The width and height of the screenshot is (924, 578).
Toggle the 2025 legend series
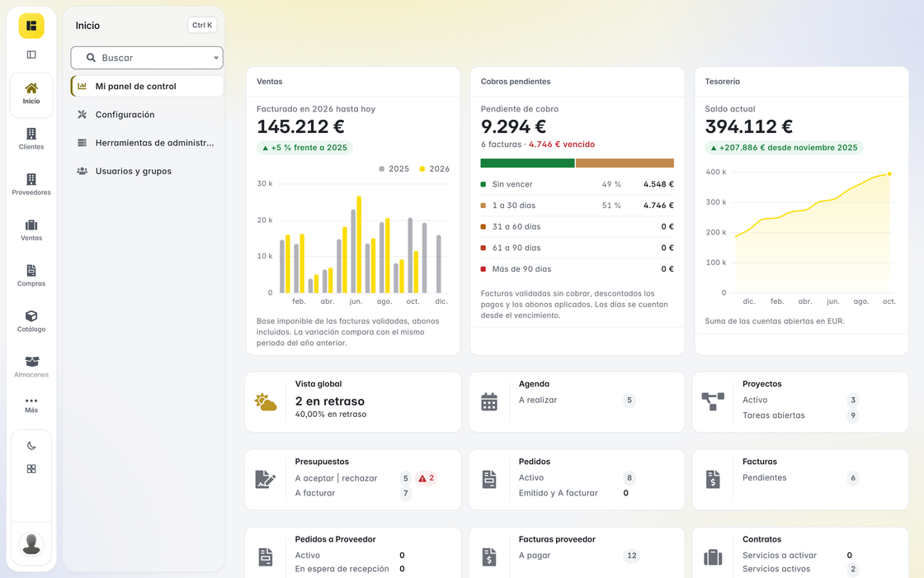394,168
